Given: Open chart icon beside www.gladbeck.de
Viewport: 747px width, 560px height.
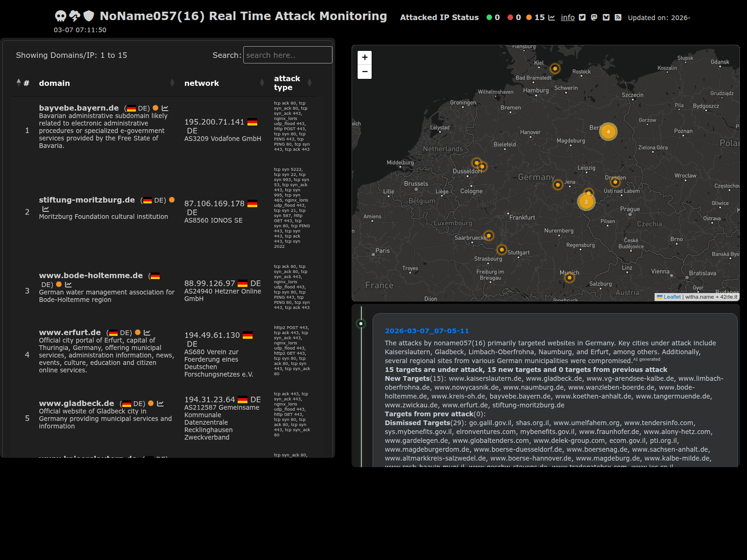Looking at the screenshot, I should pyautogui.click(x=160, y=404).
